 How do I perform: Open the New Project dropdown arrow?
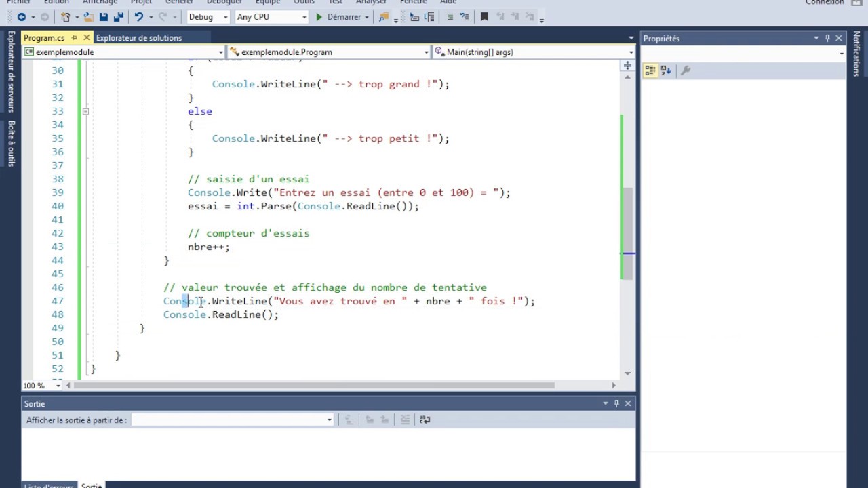point(76,17)
